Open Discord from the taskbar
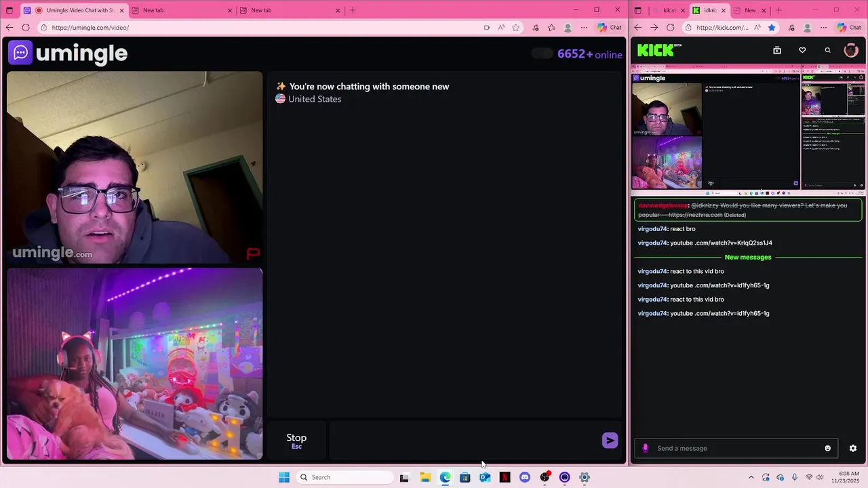 [x=524, y=477]
